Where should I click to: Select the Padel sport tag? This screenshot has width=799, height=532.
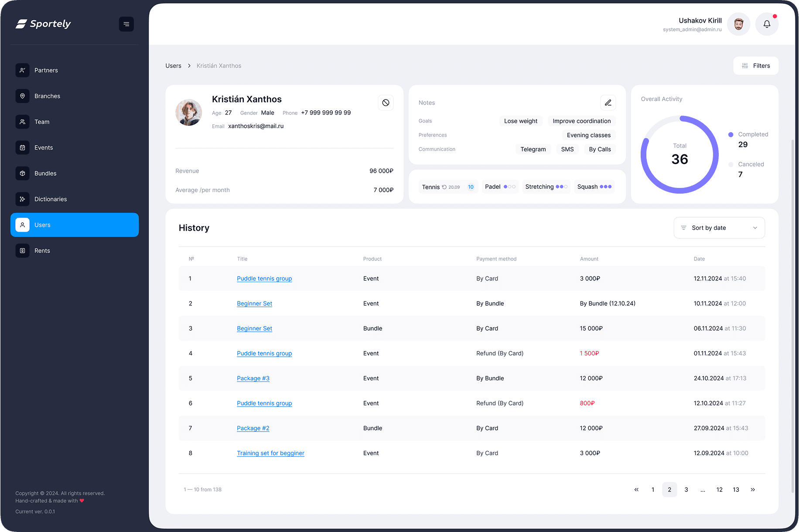click(500, 187)
